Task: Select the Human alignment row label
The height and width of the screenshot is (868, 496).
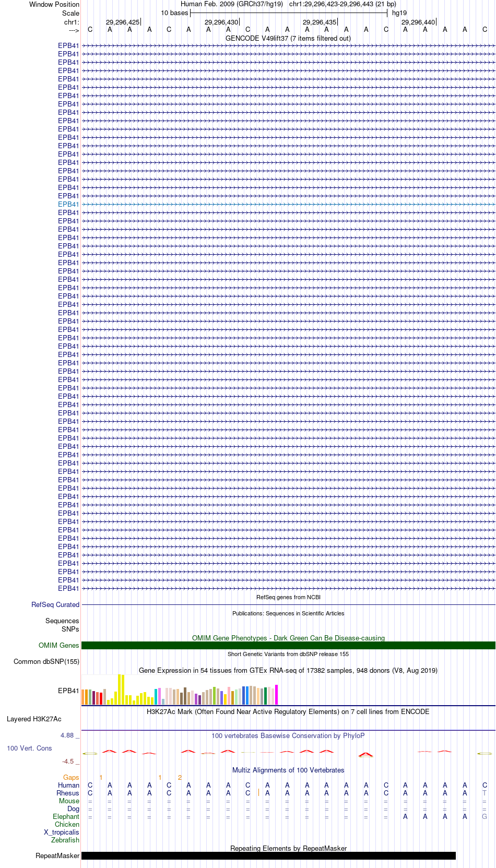Action: pos(69,785)
